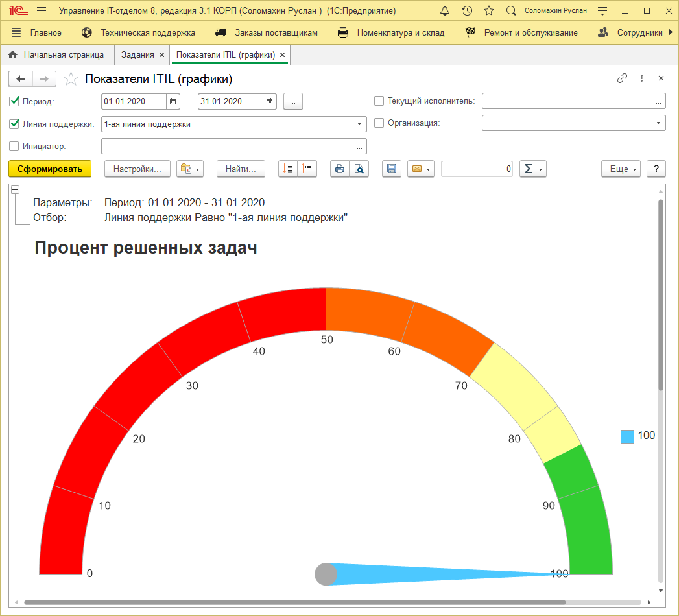Open calendar for start date 01.01.2020
The width and height of the screenshot is (679, 616).
click(173, 101)
